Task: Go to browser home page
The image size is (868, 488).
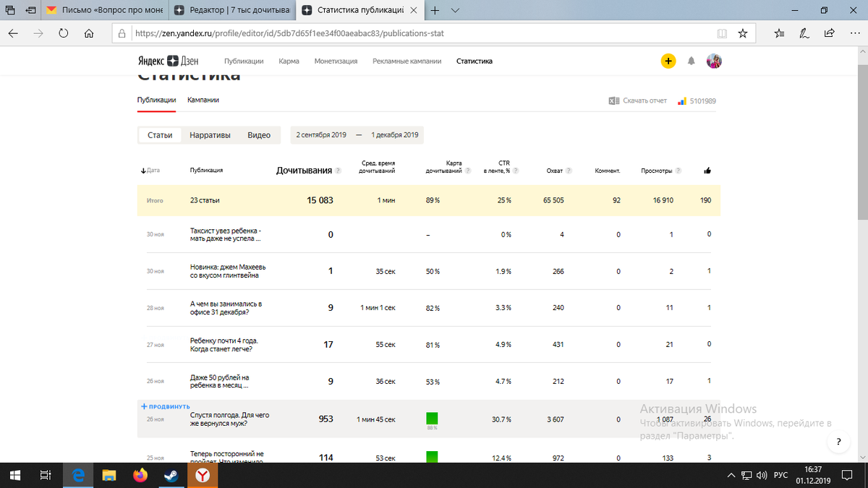Action: [89, 33]
